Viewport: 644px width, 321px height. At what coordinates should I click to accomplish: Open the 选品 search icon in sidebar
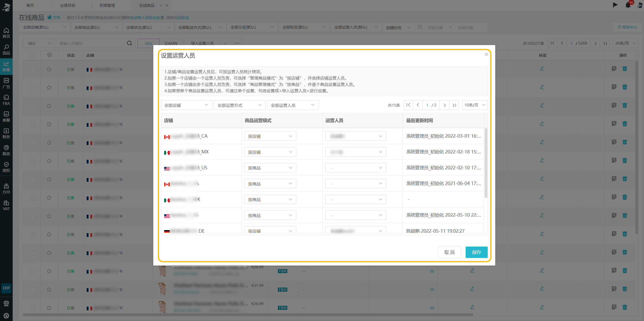tap(6, 50)
